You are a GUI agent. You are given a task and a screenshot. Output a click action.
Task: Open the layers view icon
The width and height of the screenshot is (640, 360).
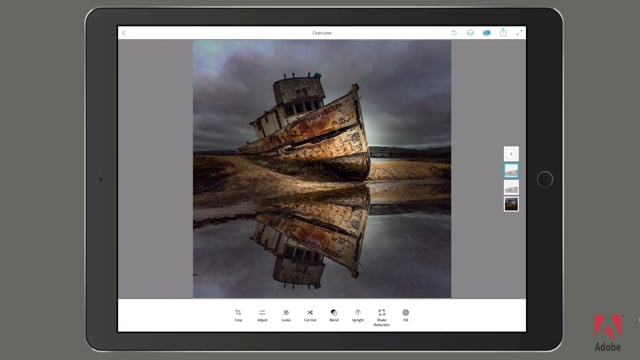click(470, 33)
